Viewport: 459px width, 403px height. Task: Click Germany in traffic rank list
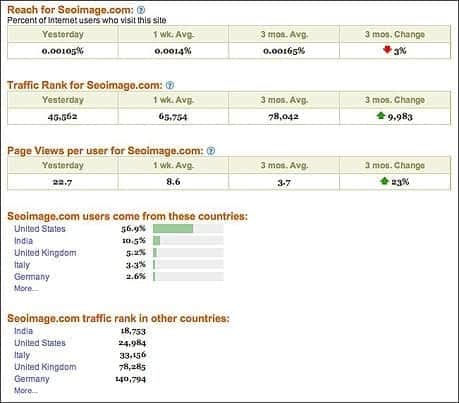(x=32, y=379)
